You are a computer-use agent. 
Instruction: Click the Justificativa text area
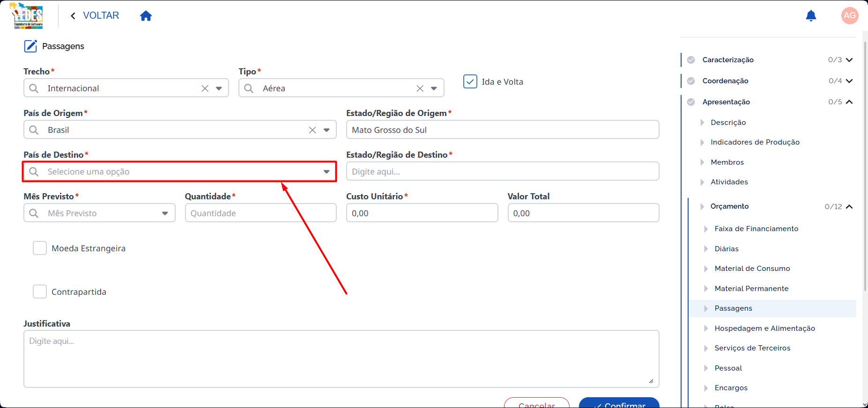tap(341, 359)
